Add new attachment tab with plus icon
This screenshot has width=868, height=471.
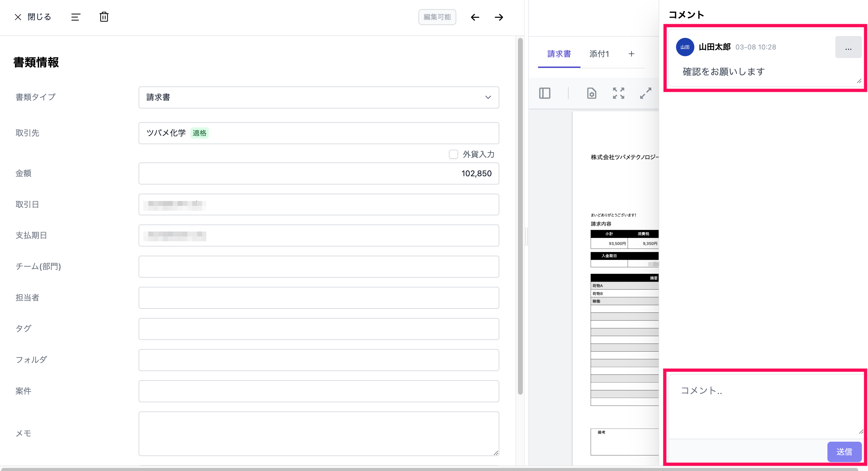point(631,54)
